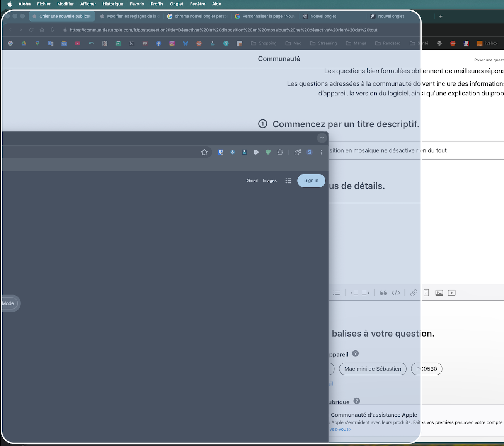Click the insert link icon
The height and width of the screenshot is (446, 504).
[x=414, y=293]
